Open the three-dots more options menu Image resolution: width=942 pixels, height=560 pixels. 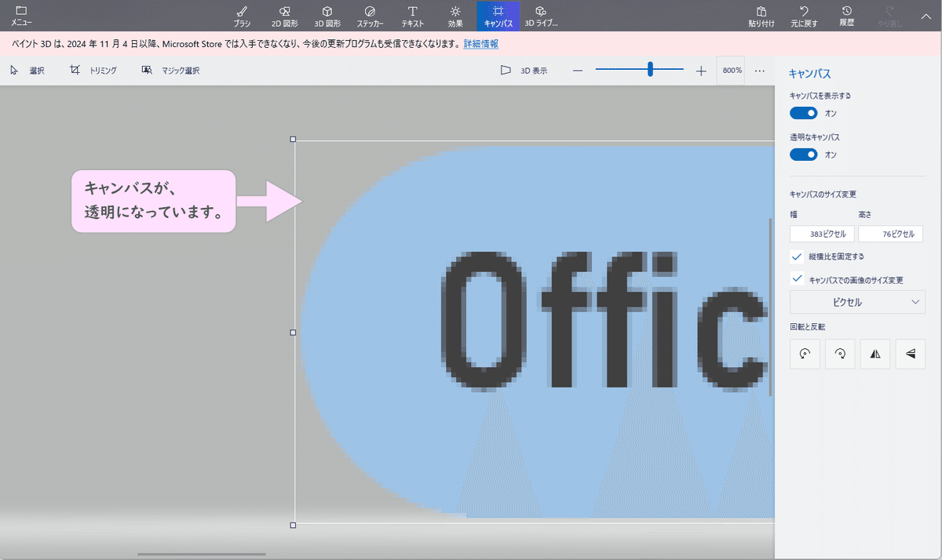760,71
